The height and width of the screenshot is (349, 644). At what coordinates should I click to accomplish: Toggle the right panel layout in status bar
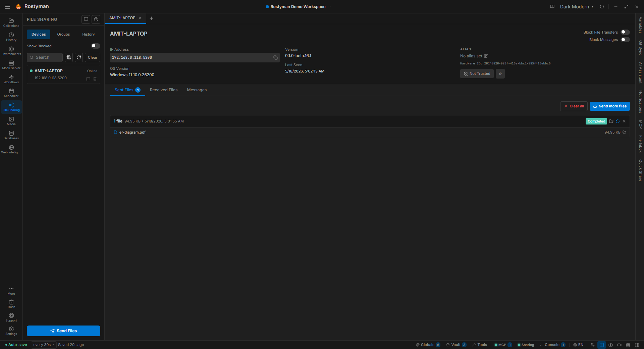coord(637,345)
